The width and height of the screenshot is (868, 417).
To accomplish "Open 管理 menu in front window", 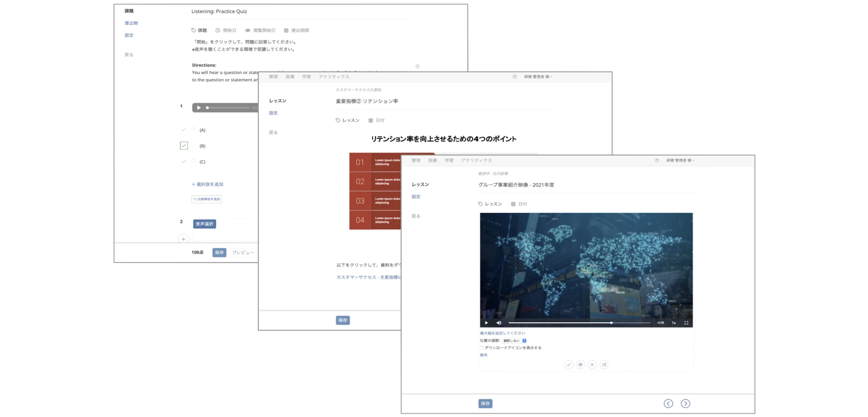I will (416, 160).
